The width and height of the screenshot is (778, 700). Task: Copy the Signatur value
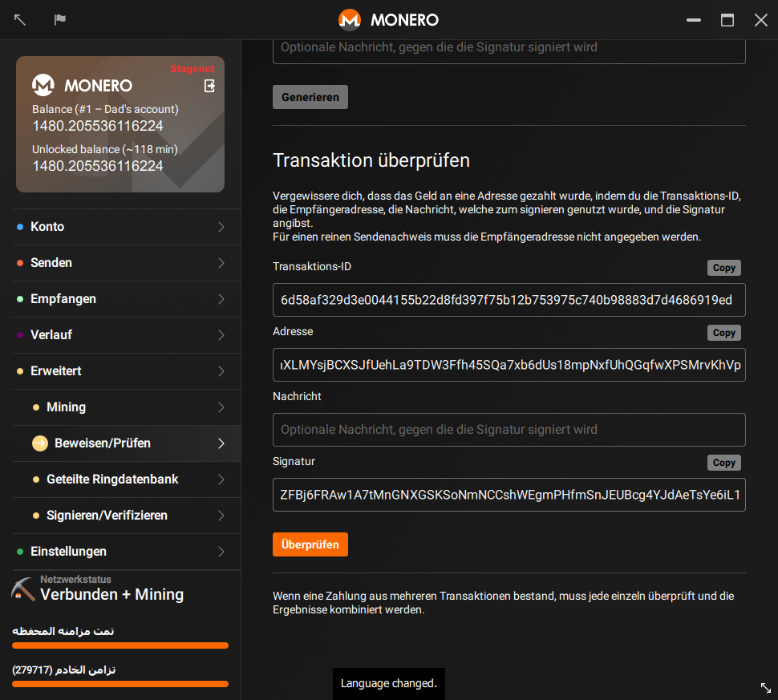[x=724, y=463]
